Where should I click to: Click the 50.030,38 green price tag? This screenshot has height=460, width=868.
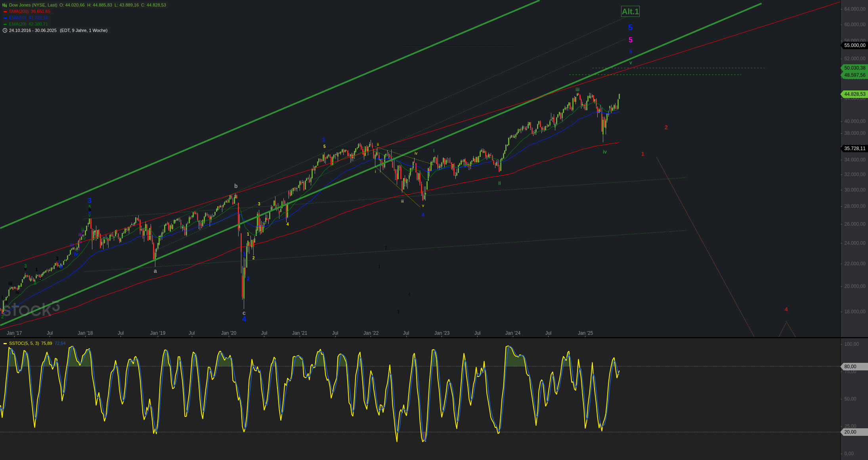pyautogui.click(x=855, y=68)
